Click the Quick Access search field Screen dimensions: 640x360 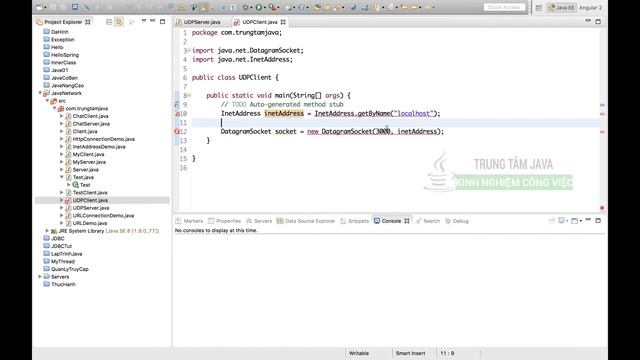(504, 7)
